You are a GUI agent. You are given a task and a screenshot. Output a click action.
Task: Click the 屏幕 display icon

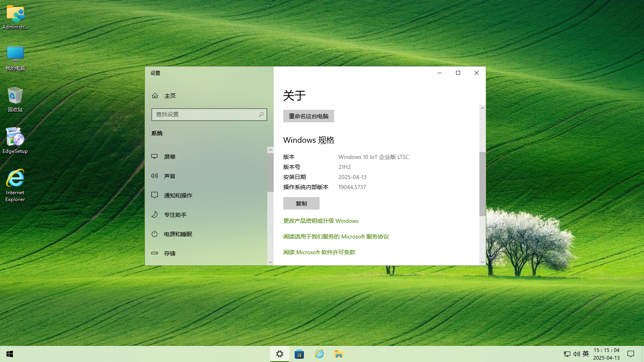coord(155,156)
